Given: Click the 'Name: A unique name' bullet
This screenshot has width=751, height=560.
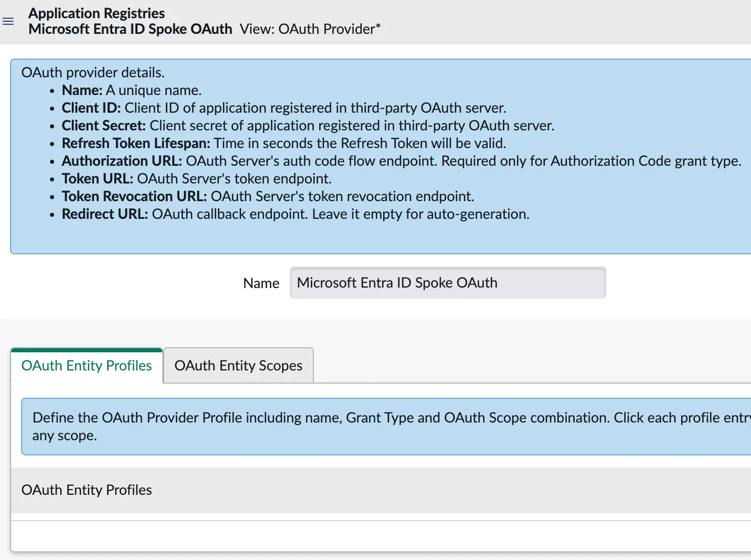Looking at the screenshot, I should (131, 90).
